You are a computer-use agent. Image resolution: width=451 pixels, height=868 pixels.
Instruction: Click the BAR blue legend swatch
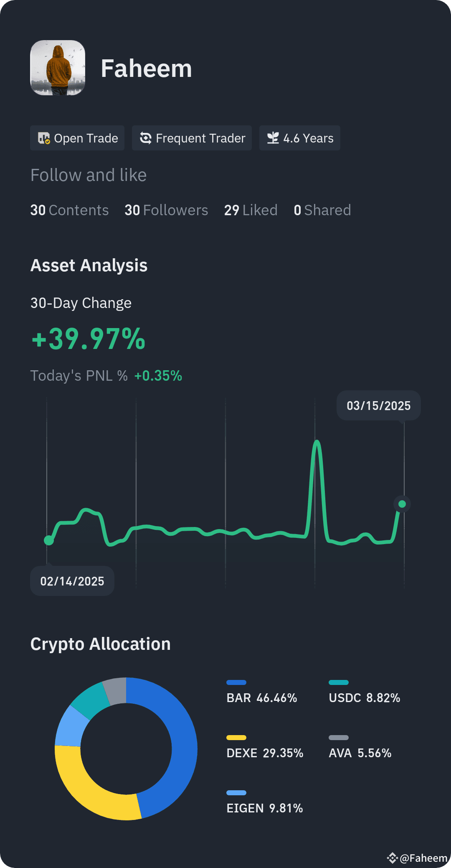click(236, 682)
